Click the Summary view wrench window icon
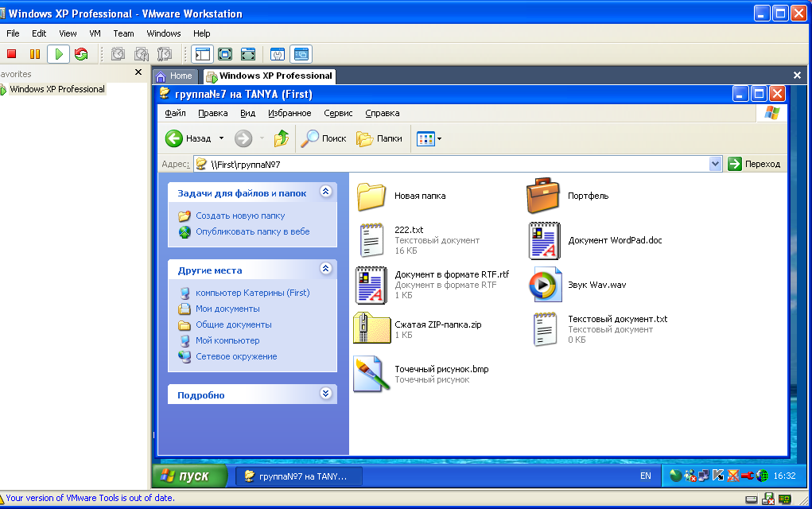812x509 pixels. coord(278,54)
